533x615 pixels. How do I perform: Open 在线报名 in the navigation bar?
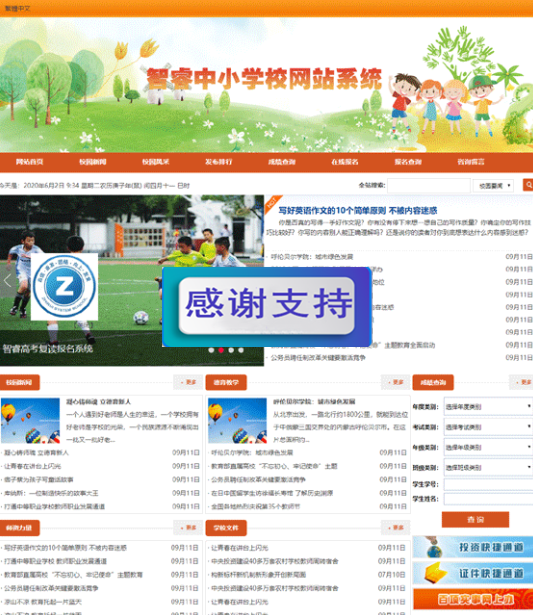[345, 162]
